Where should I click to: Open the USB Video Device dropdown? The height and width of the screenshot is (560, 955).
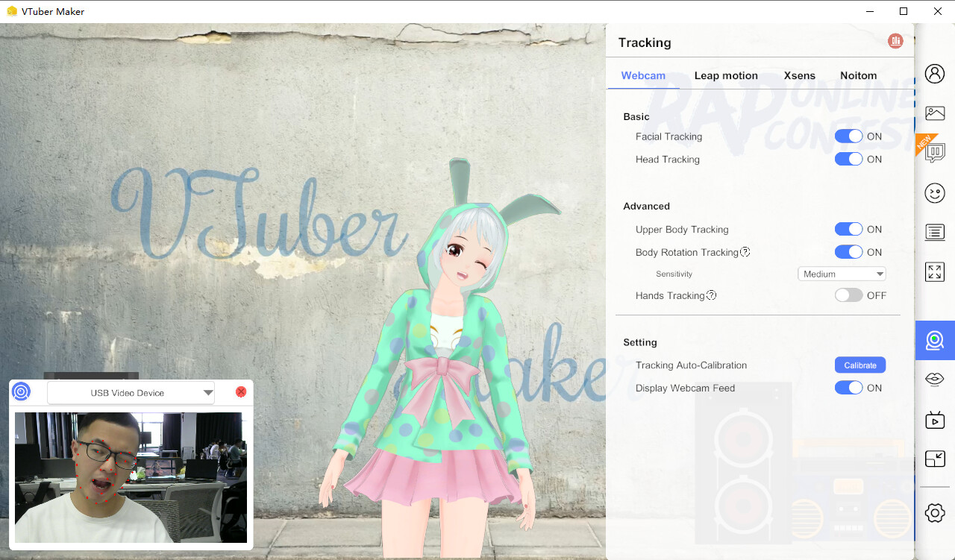tap(131, 391)
